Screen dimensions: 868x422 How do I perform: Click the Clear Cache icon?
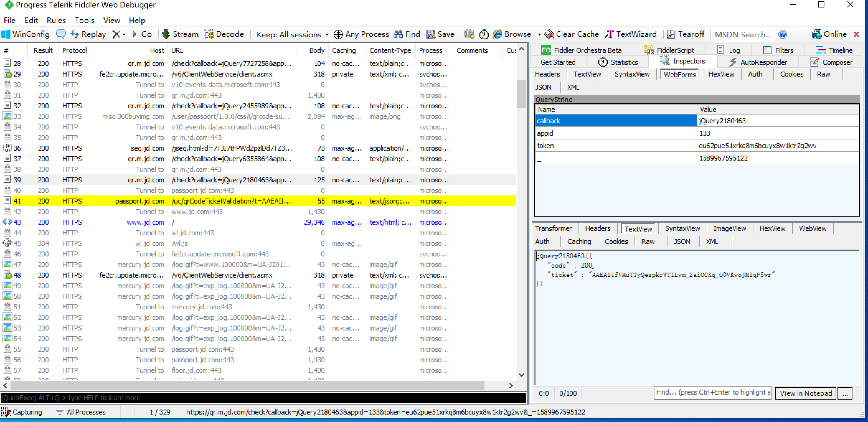[x=549, y=34]
